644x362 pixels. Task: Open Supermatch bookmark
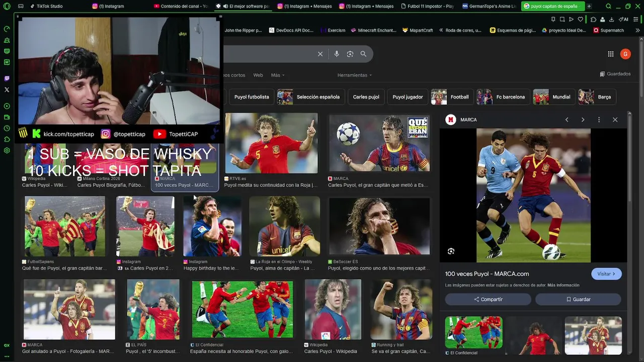tap(609, 30)
